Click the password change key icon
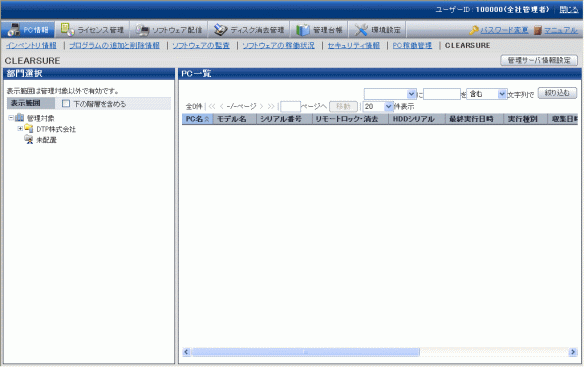The image size is (584, 367). tap(474, 30)
